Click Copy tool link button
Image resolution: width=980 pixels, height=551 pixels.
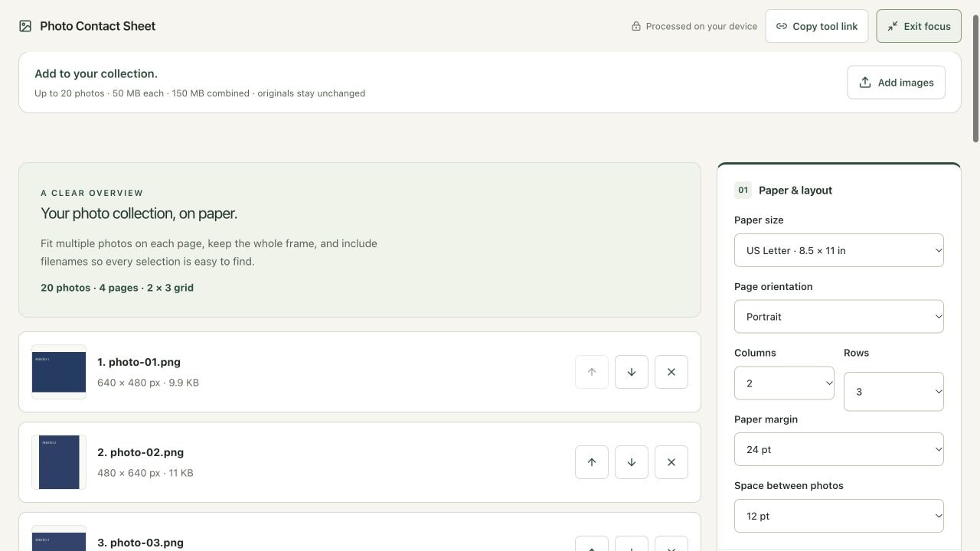click(817, 26)
